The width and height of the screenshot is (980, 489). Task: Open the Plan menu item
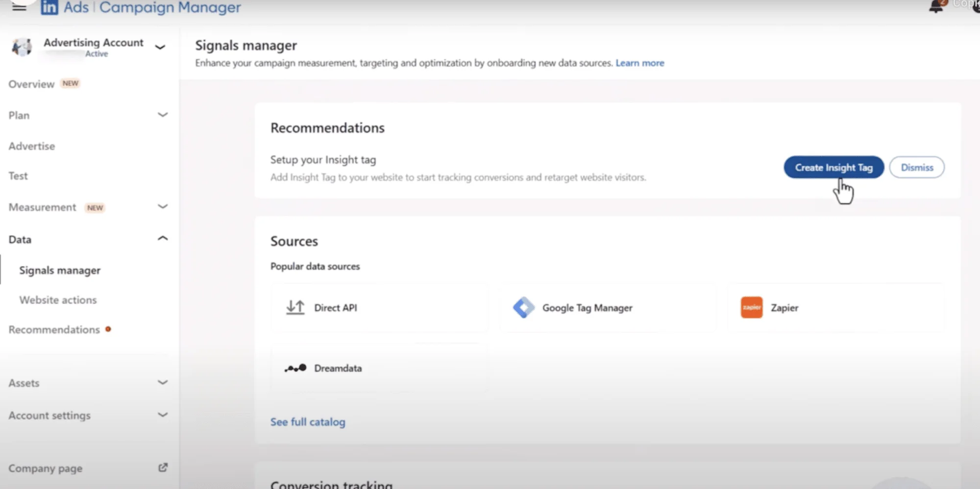click(19, 116)
